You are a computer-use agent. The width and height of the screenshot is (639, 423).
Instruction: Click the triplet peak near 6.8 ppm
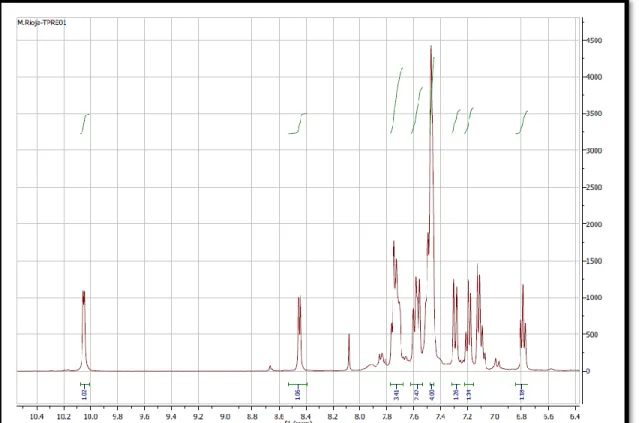(x=523, y=286)
